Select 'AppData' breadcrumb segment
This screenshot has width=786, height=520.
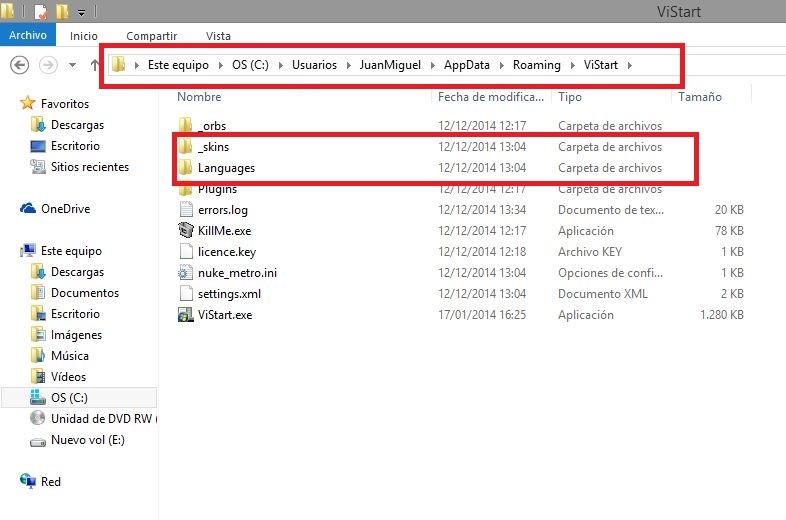coord(467,65)
